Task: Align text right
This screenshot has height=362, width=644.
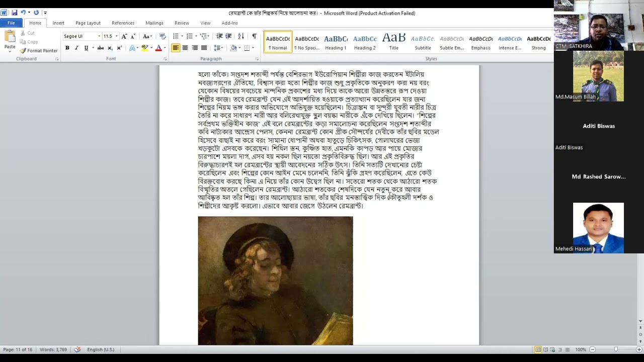Action: click(195, 48)
